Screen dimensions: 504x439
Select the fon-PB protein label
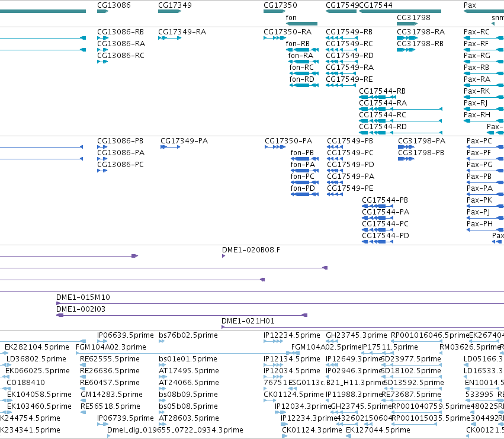pos(302,153)
